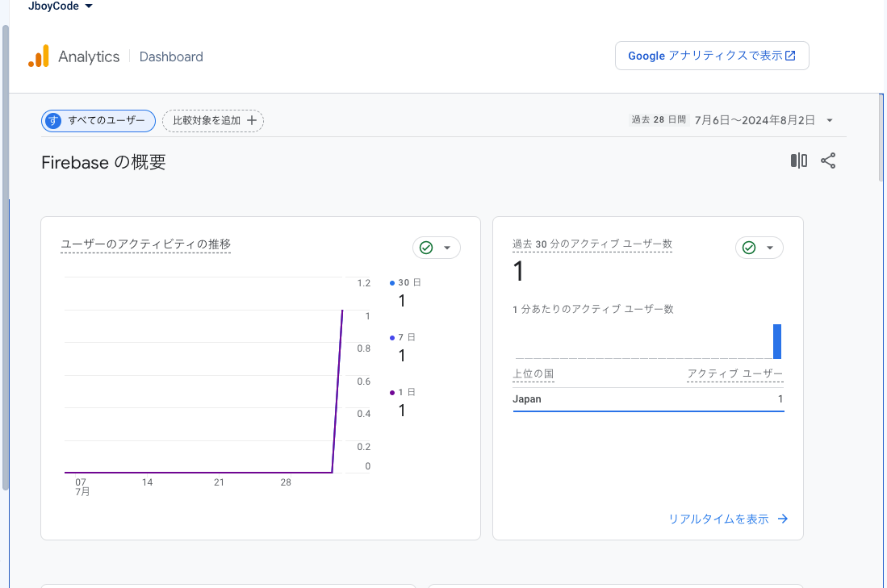Expand the user activity card options arrow

click(447, 248)
